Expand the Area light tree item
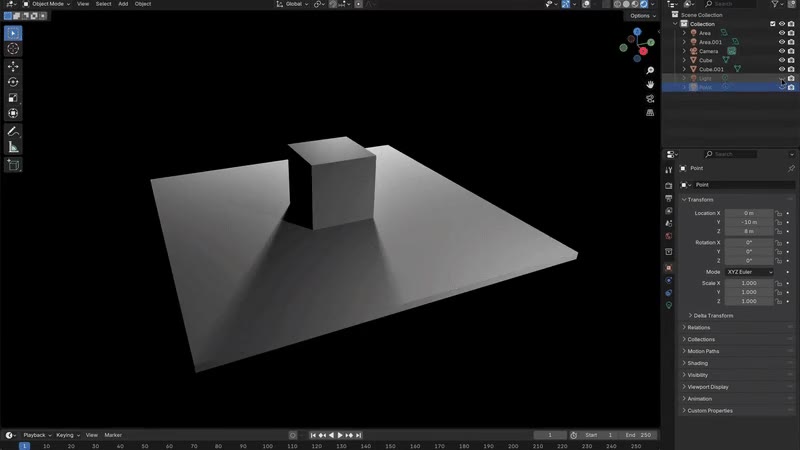This screenshot has width=800, height=450. click(x=684, y=33)
